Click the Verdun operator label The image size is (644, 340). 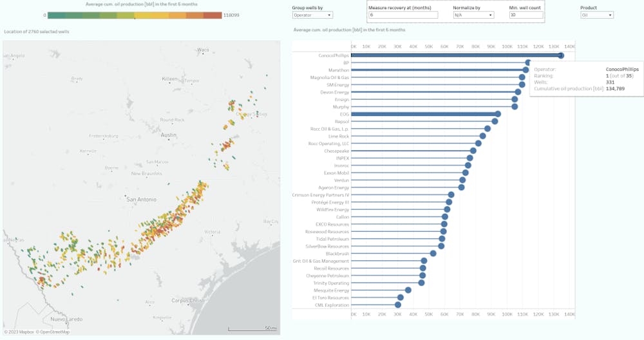(x=341, y=180)
